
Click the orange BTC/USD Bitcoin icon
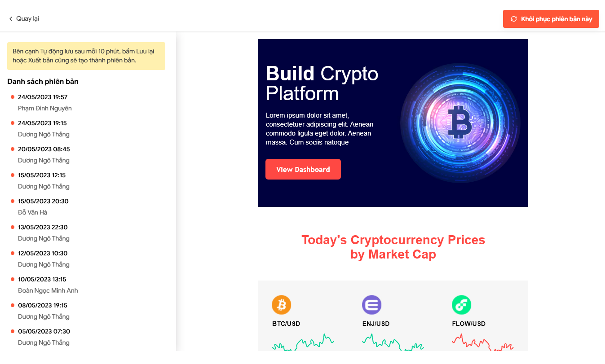[282, 305]
